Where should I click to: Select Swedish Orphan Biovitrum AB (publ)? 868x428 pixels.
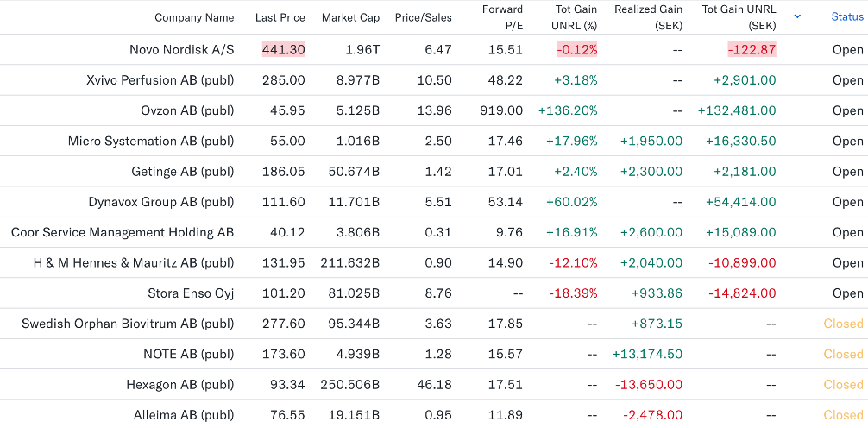point(128,324)
